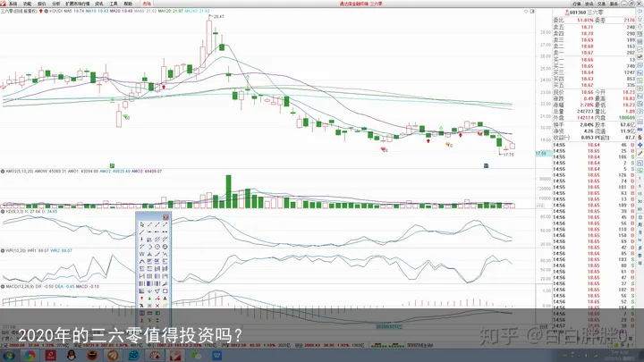The width and height of the screenshot is (644, 362).
Task: Open the 报价 menu
Action: (x=42, y=4)
